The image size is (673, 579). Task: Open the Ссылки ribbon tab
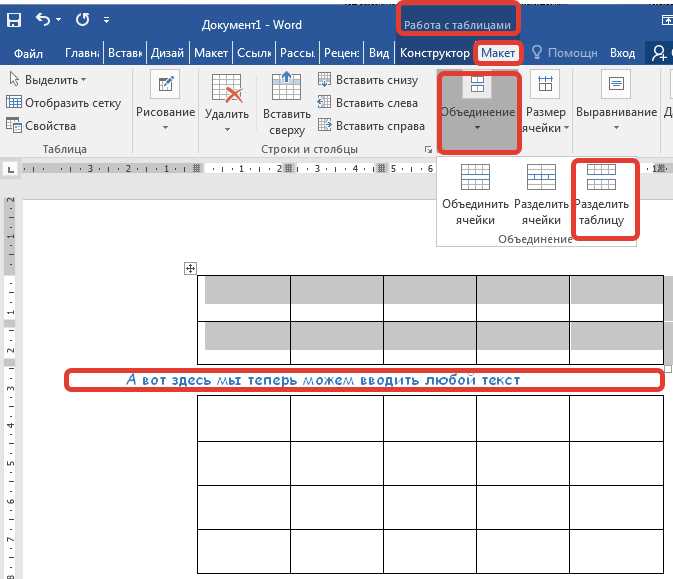tap(254, 53)
